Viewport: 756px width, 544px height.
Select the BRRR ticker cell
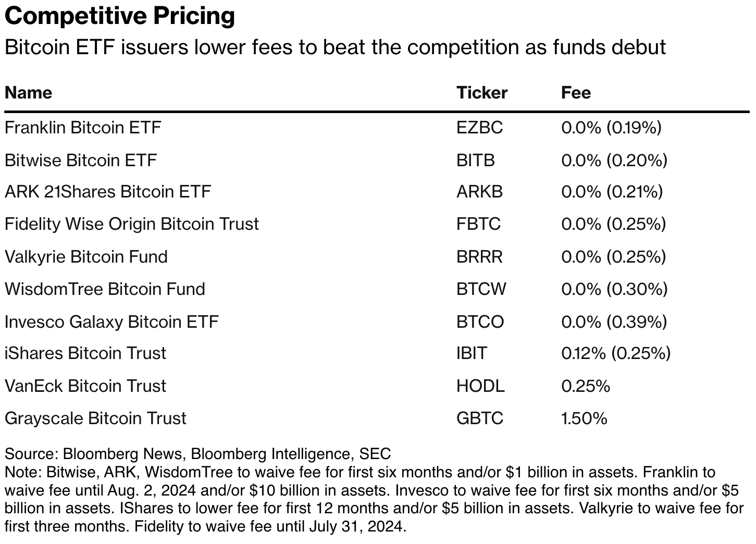click(x=479, y=257)
